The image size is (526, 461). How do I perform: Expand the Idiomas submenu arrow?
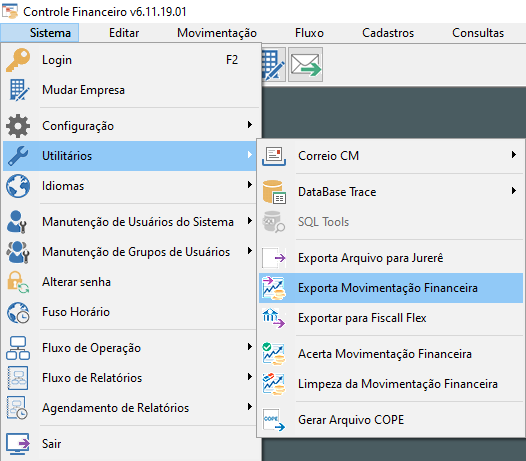pyautogui.click(x=250, y=185)
